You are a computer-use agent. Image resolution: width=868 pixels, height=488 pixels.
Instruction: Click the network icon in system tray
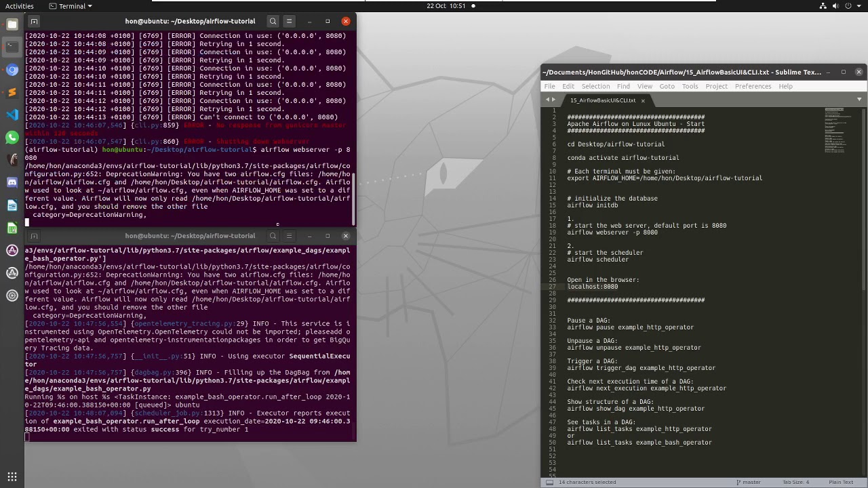pos(823,6)
